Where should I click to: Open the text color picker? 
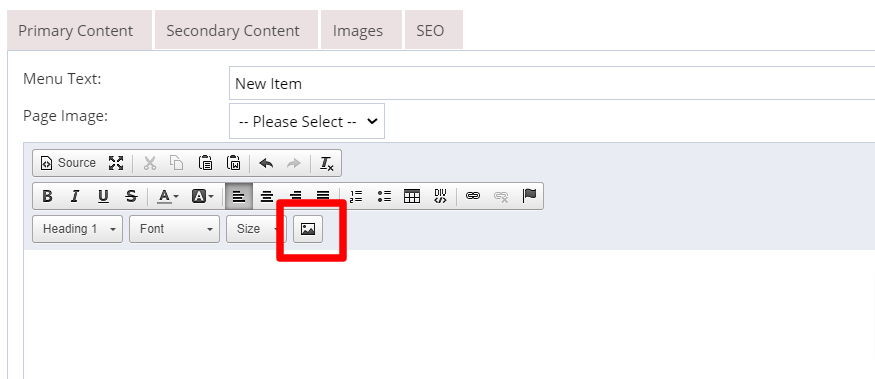coord(167,196)
